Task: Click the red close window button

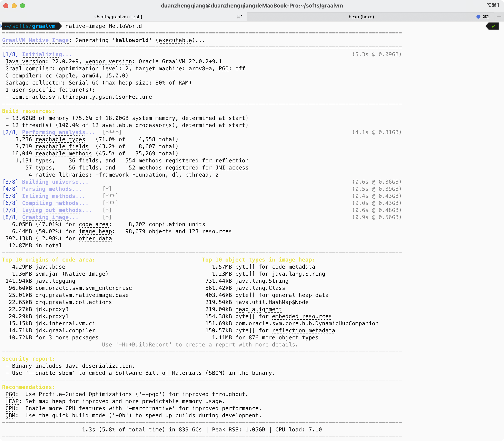Action: [6, 6]
